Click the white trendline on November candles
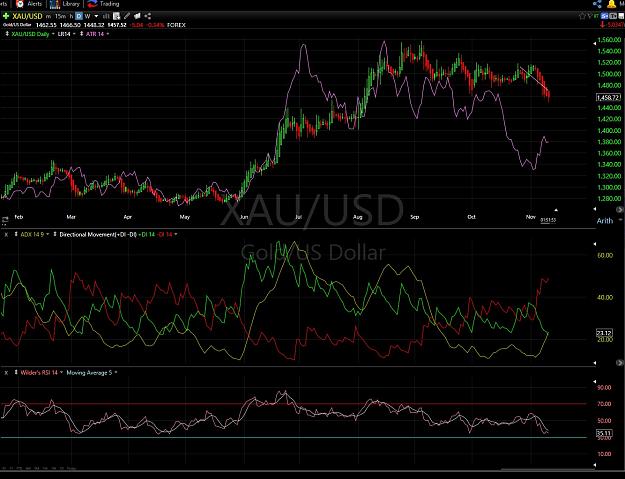 click(534, 79)
